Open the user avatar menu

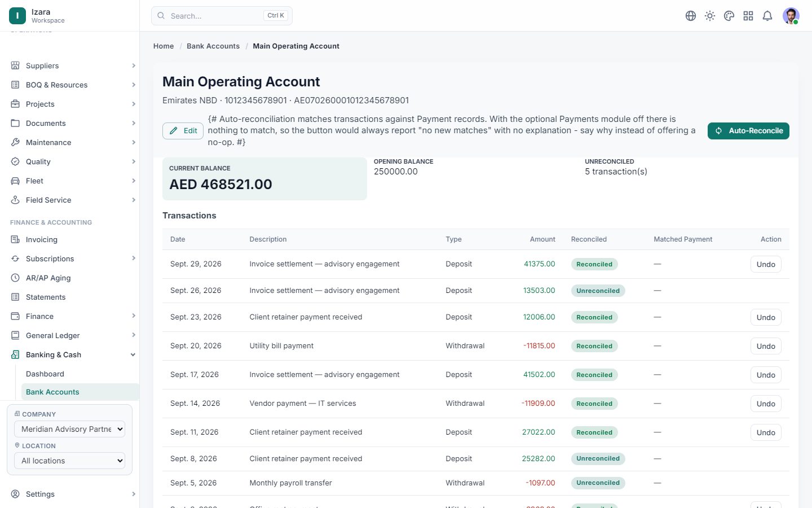click(x=791, y=16)
